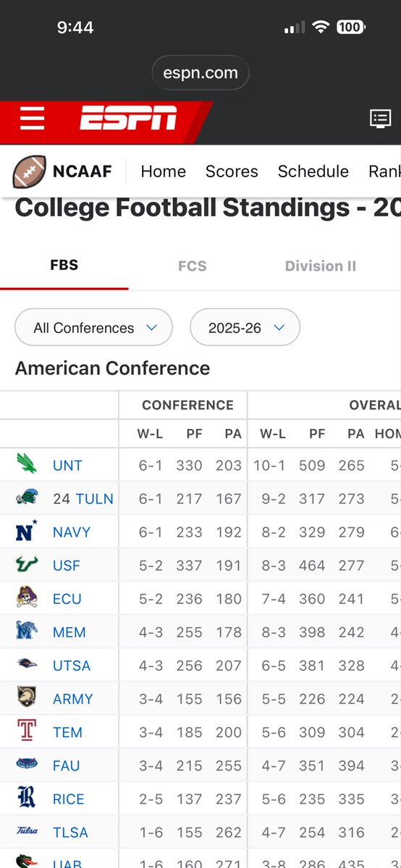
Task: Open the UTSA team link
Action: pos(72,665)
